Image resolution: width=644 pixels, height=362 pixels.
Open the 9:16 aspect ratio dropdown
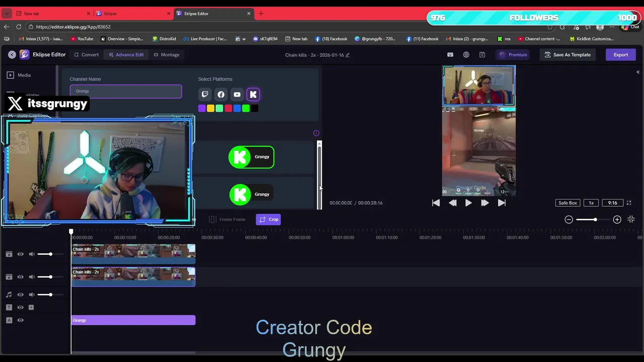[612, 203]
